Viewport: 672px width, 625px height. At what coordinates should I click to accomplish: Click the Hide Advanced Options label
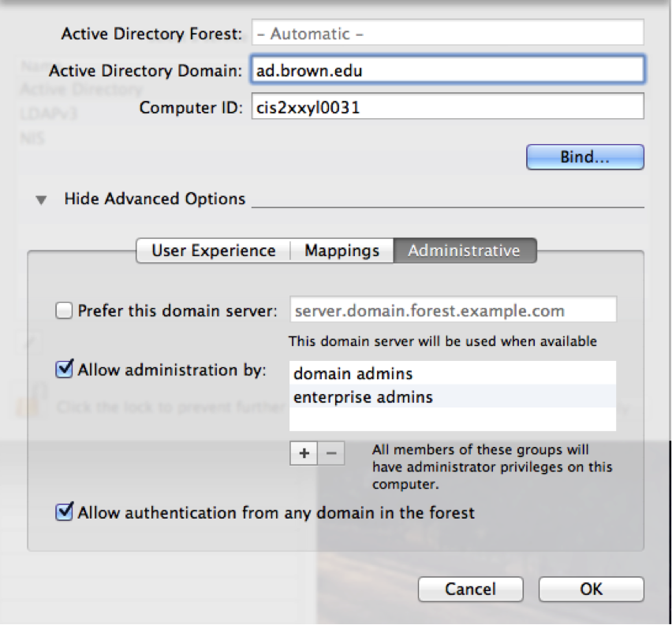155,199
